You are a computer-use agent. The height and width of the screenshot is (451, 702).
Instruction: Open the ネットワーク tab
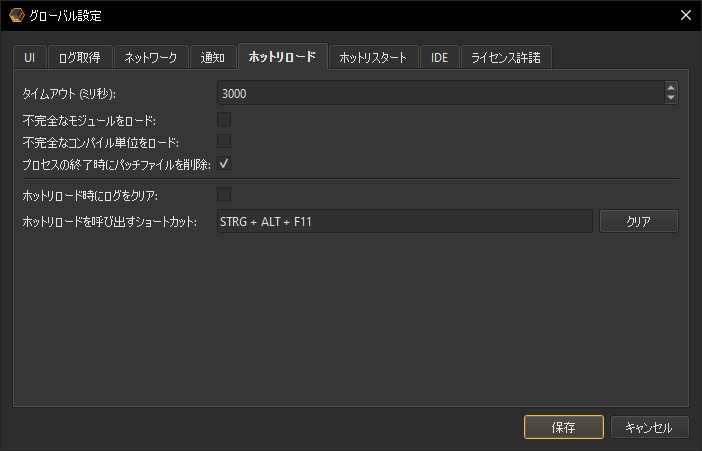tap(151, 57)
